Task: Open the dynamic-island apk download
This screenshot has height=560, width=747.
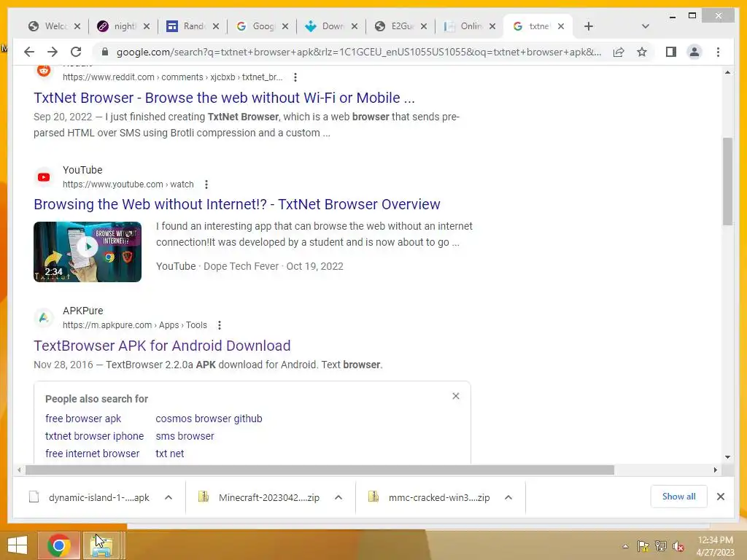Action: [90, 497]
